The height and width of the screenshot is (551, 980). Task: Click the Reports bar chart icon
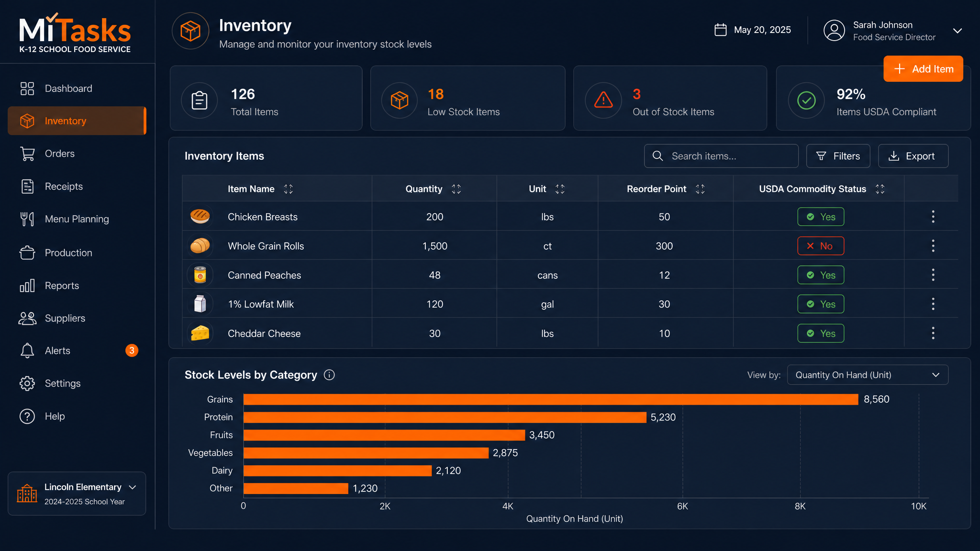coord(27,286)
